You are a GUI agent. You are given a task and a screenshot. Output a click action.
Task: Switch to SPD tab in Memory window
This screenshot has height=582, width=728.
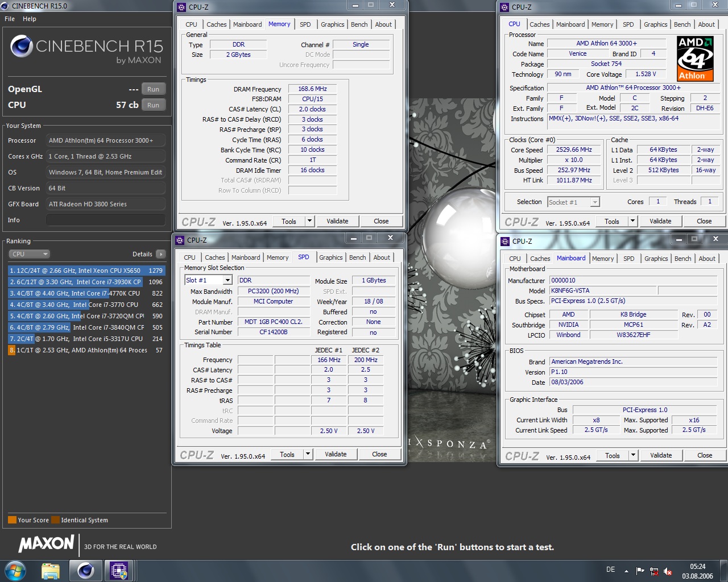[305, 24]
